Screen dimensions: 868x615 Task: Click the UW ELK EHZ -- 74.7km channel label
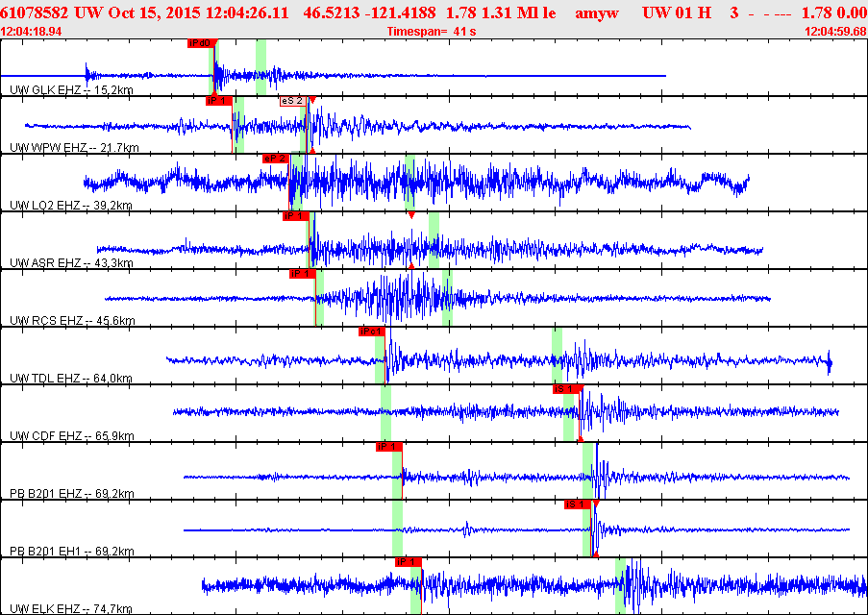71,609
